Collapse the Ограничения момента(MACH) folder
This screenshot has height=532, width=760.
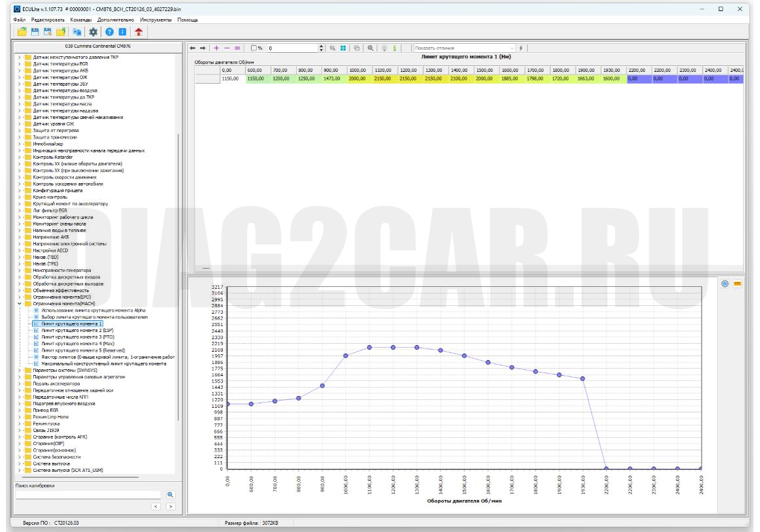(x=20, y=304)
